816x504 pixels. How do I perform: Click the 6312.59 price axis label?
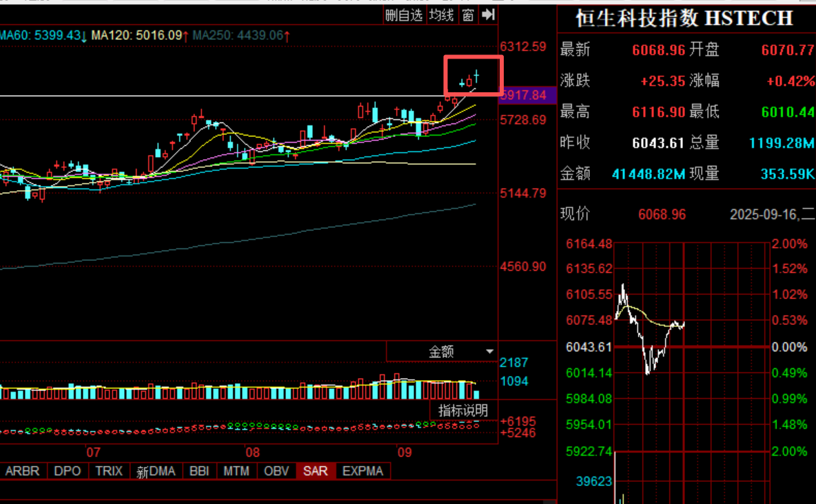click(523, 47)
